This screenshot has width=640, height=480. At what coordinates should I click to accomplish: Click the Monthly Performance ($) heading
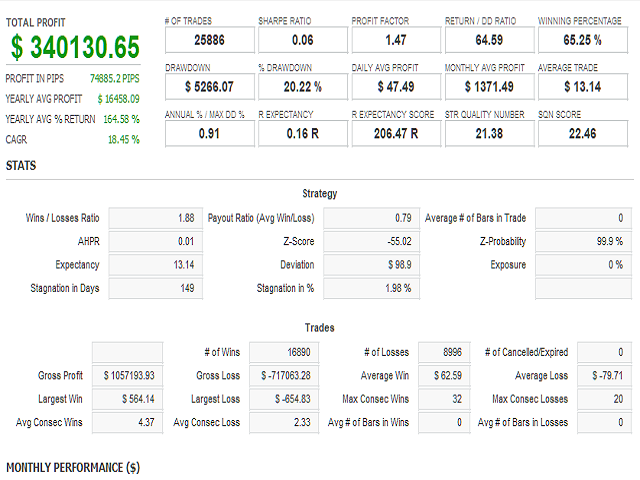pyautogui.click(x=73, y=467)
